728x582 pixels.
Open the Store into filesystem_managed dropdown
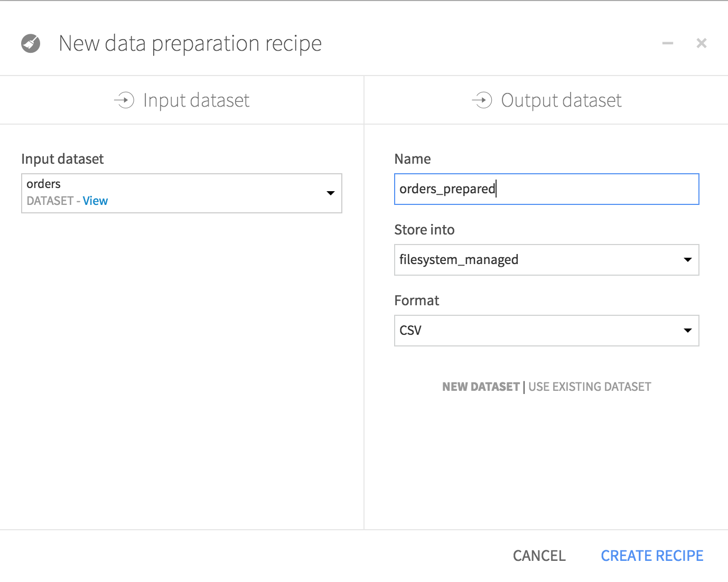(546, 259)
